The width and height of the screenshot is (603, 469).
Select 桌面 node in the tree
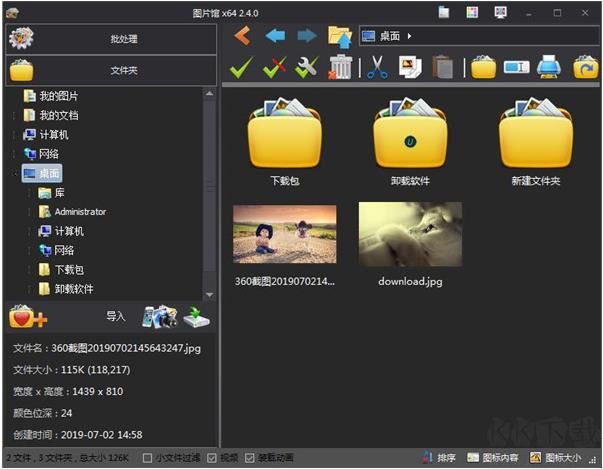click(42, 173)
